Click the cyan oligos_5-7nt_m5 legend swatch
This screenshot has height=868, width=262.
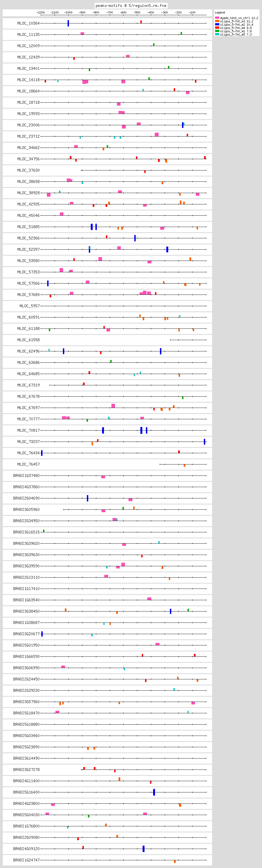217,34
